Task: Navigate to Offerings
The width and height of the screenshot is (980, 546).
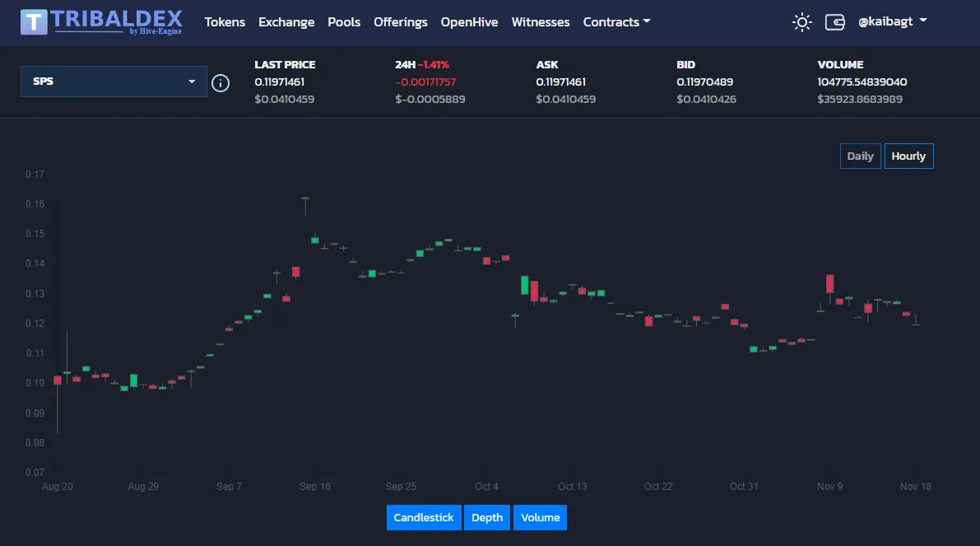Action: point(401,22)
